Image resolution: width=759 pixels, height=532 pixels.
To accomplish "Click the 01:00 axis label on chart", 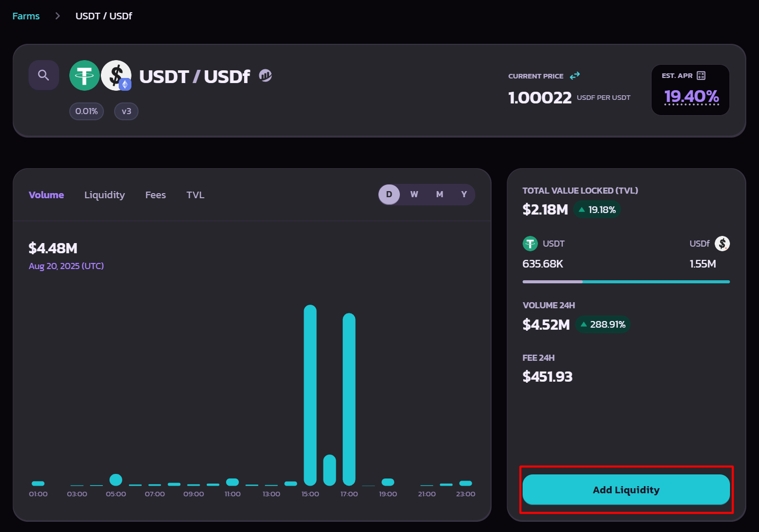I will point(38,494).
